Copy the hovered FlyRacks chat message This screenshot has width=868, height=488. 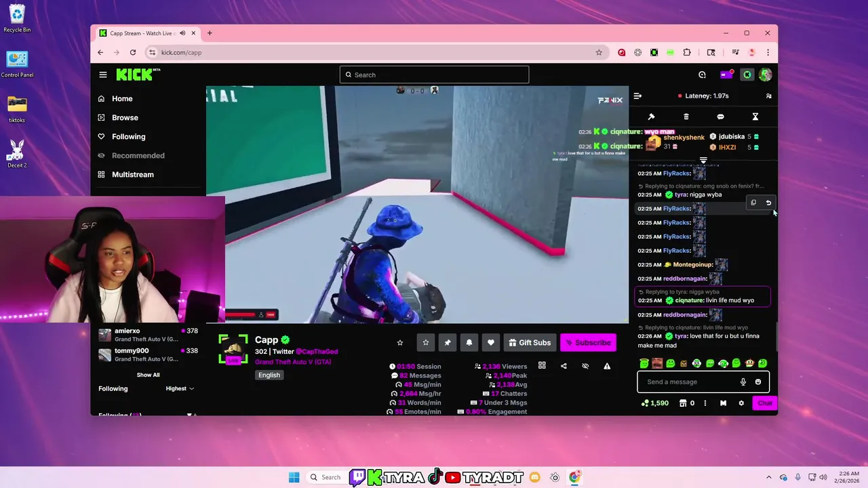coord(753,203)
